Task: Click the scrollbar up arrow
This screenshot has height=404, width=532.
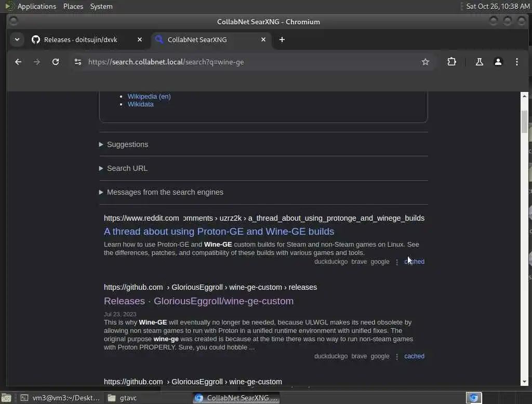Action: 524,97
